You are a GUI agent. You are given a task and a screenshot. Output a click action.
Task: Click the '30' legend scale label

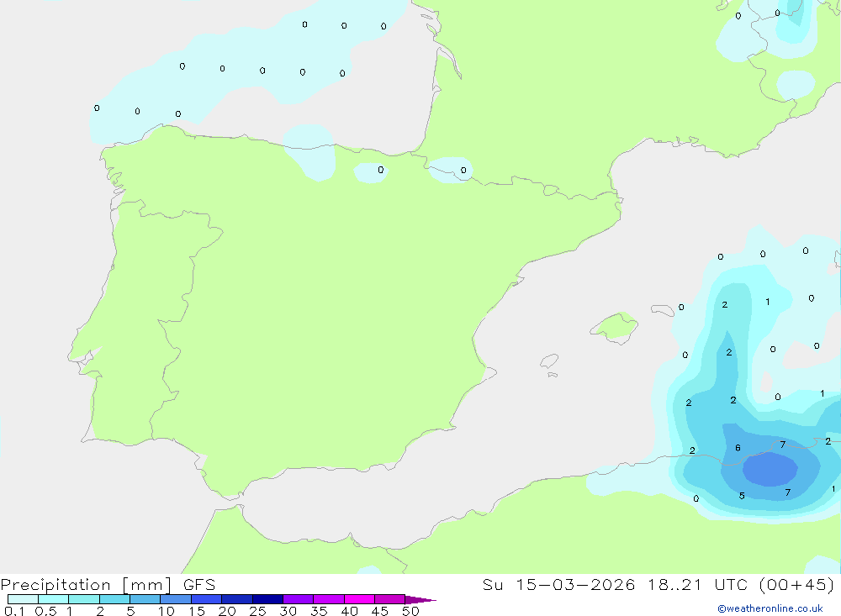pos(288,611)
